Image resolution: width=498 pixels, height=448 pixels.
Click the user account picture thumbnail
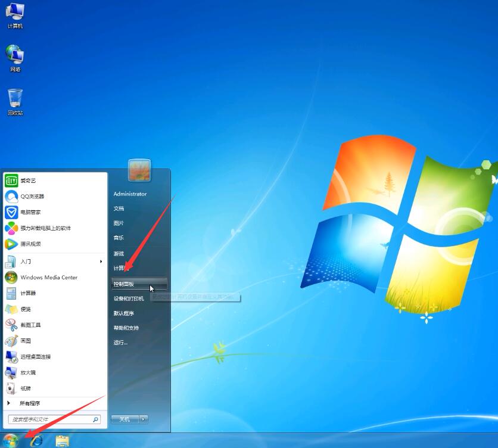click(x=139, y=170)
